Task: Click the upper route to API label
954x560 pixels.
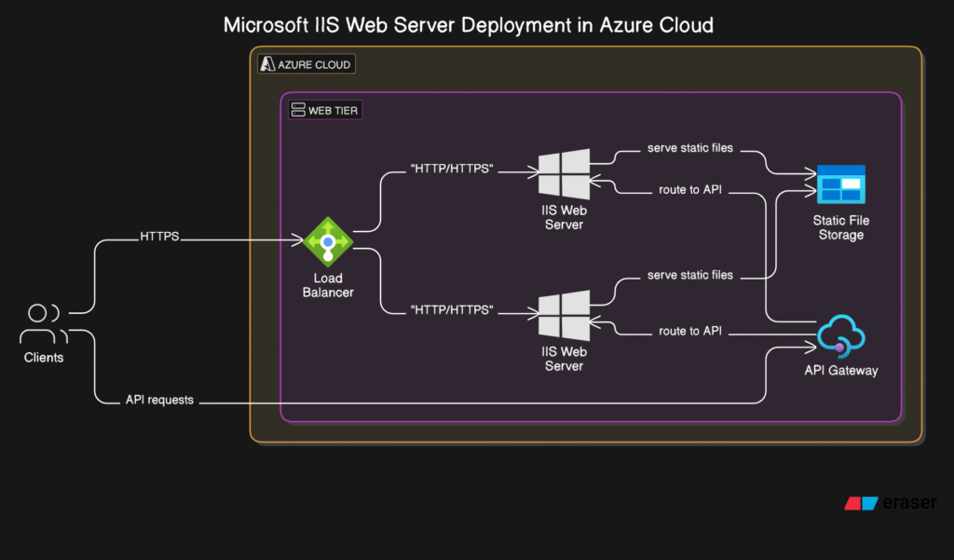Action: pos(690,190)
